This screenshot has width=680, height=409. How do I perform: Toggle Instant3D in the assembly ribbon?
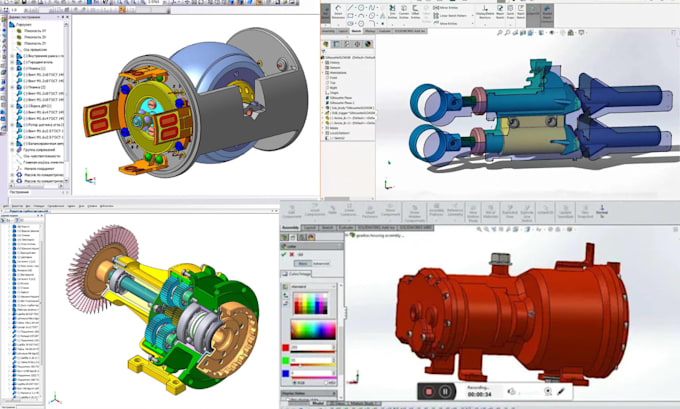click(545, 211)
